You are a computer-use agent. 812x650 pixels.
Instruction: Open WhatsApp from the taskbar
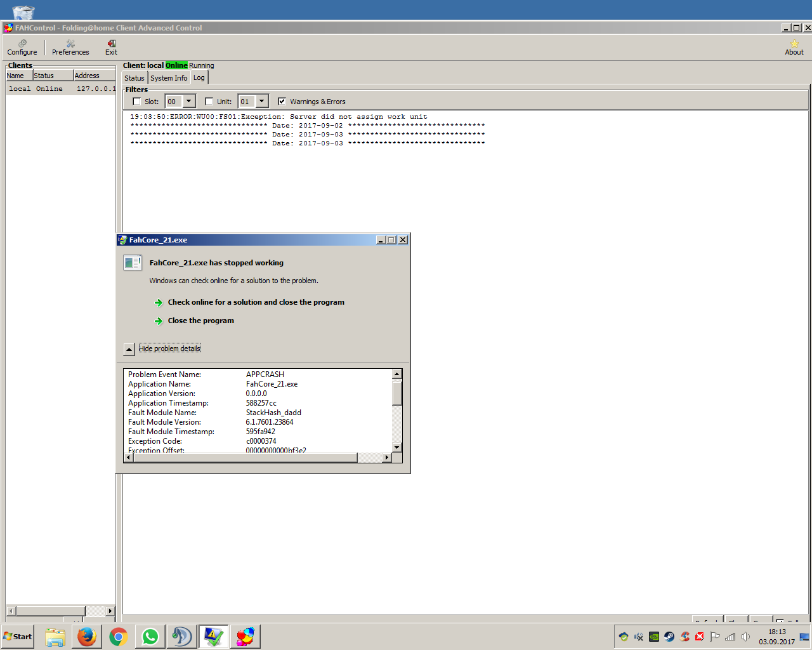click(150, 636)
